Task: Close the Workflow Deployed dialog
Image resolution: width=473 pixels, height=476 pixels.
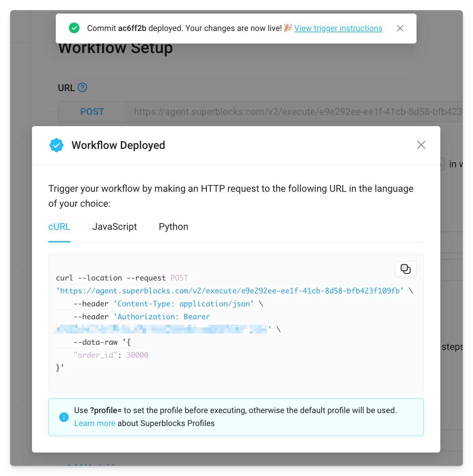Action: coord(421,145)
